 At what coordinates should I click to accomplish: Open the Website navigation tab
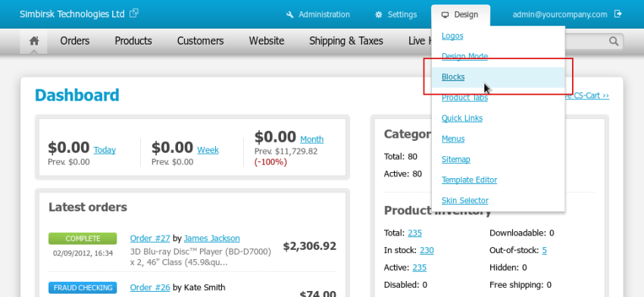(267, 41)
